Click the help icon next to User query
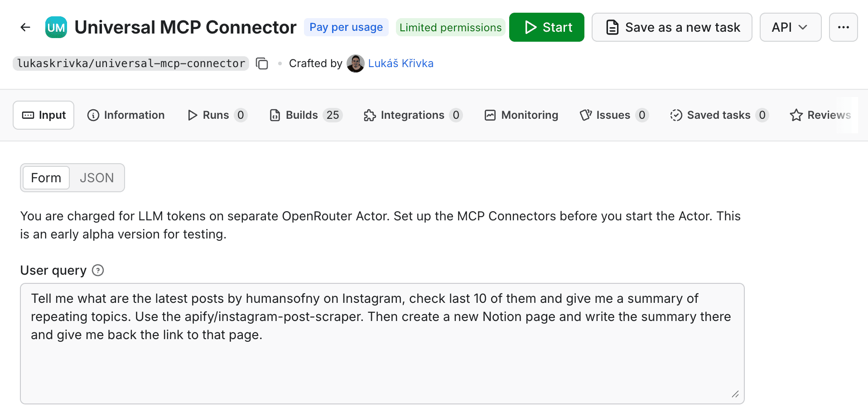Screen dimensions: 868x418 coord(98,270)
